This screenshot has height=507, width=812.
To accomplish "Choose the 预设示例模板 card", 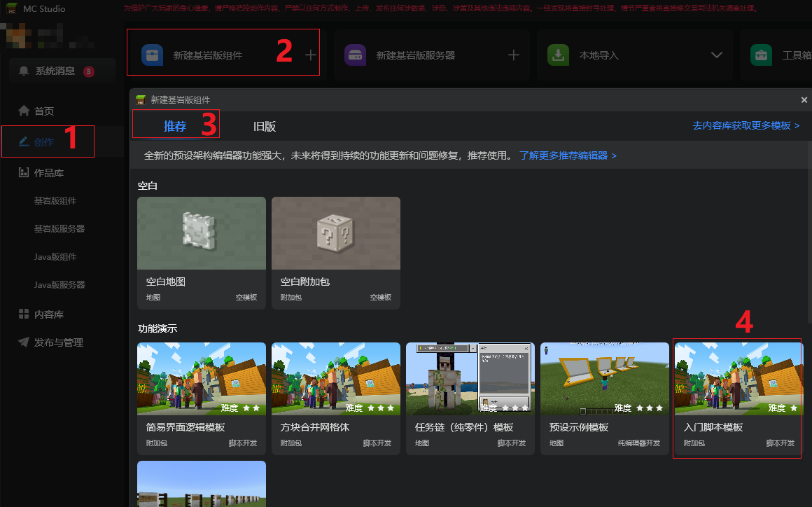I will pos(604,398).
